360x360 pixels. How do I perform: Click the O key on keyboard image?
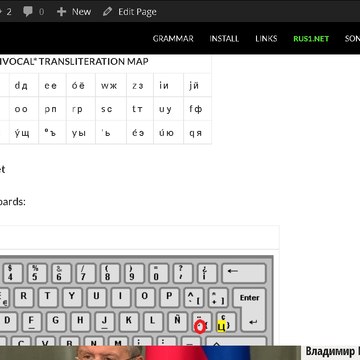pos(145,297)
